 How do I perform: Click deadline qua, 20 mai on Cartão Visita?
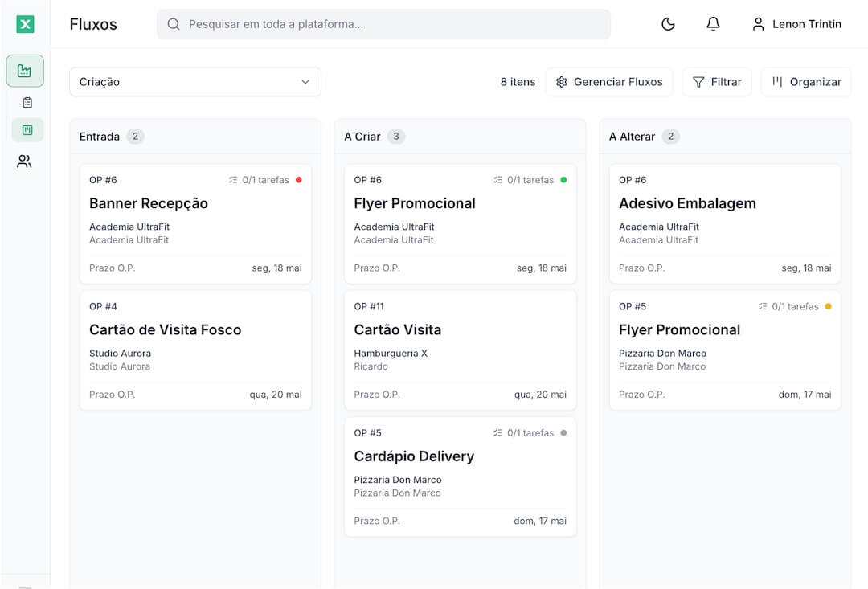(x=540, y=395)
